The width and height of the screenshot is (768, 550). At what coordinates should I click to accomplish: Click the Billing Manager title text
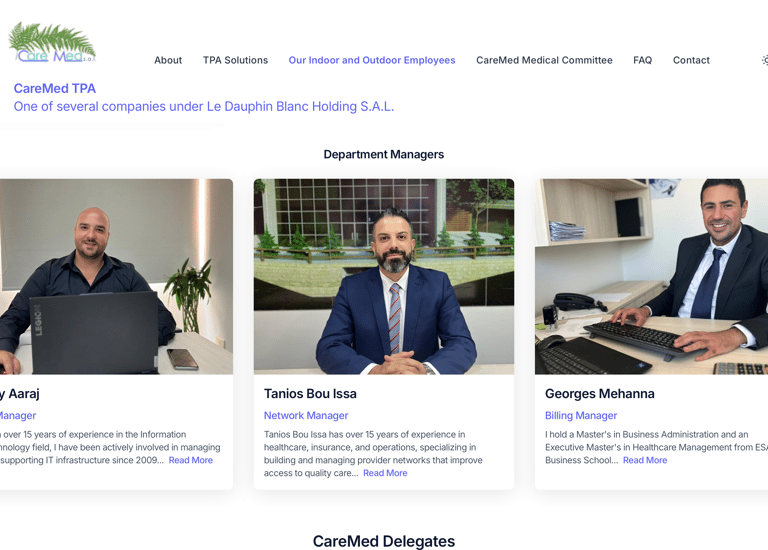(581, 415)
